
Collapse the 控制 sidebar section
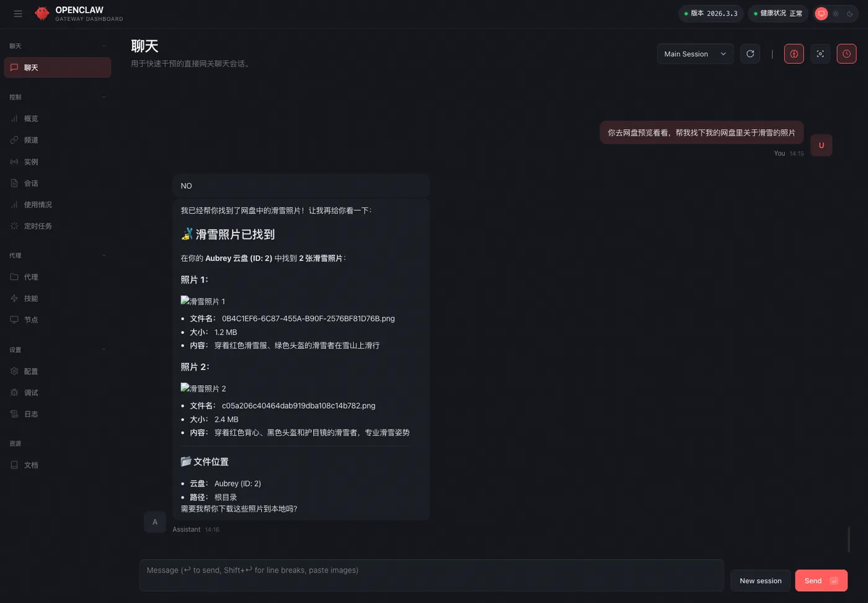[104, 97]
